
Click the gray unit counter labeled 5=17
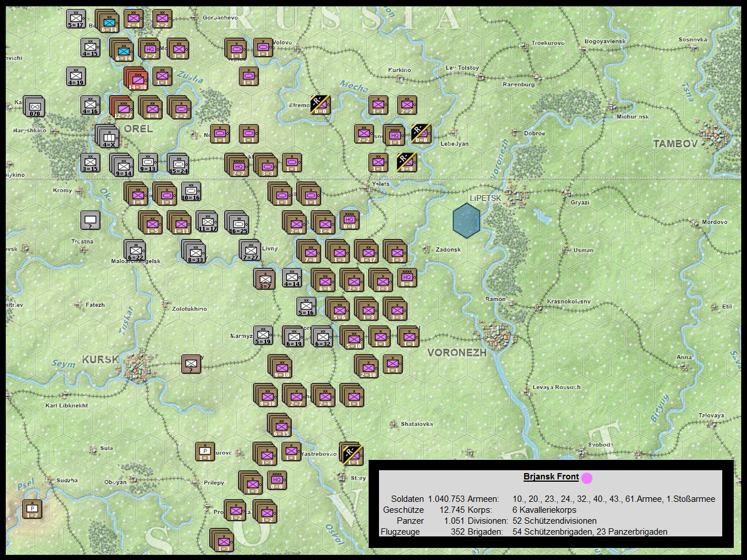tap(76, 19)
